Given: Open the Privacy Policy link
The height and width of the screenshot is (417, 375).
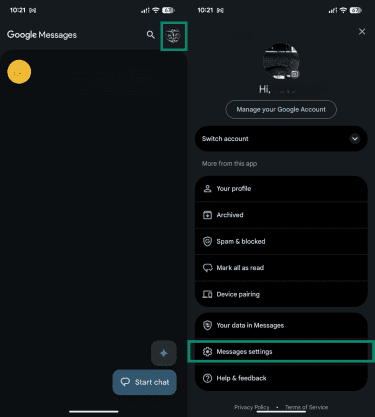Looking at the screenshot, I should click(252, 407).
